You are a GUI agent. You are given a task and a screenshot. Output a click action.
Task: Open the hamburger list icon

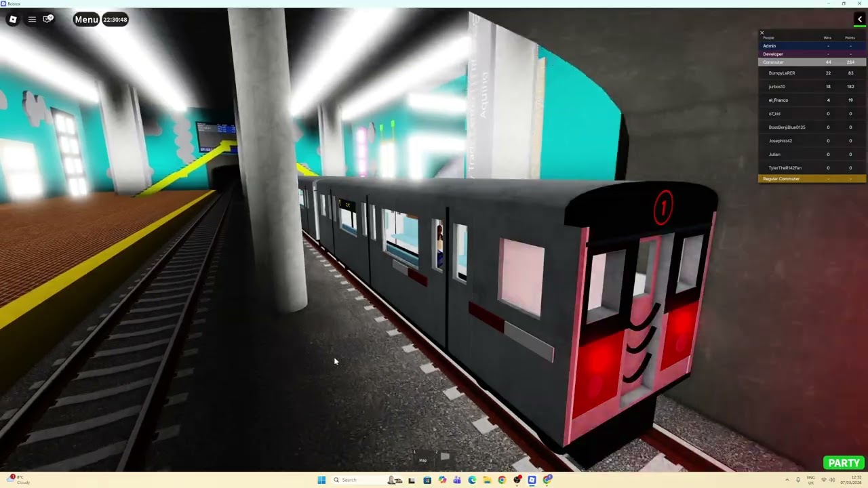(x=32, y=19)
